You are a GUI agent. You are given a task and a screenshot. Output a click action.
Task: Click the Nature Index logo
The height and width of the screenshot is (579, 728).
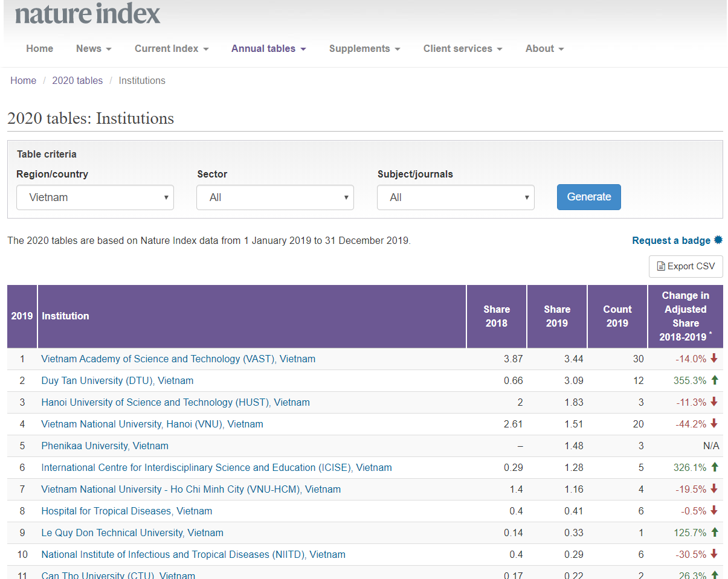tap(88, 13)
